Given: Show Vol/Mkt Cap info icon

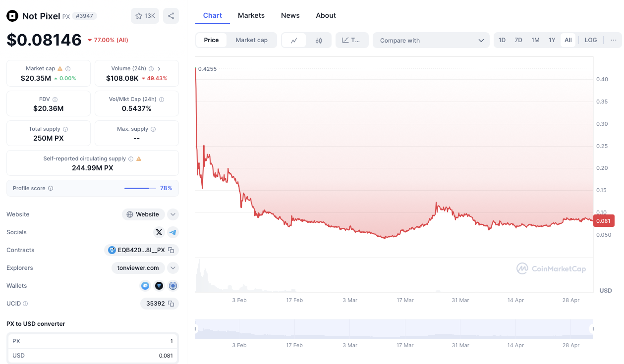Looking at the screenshot, I should click(162, 100).
